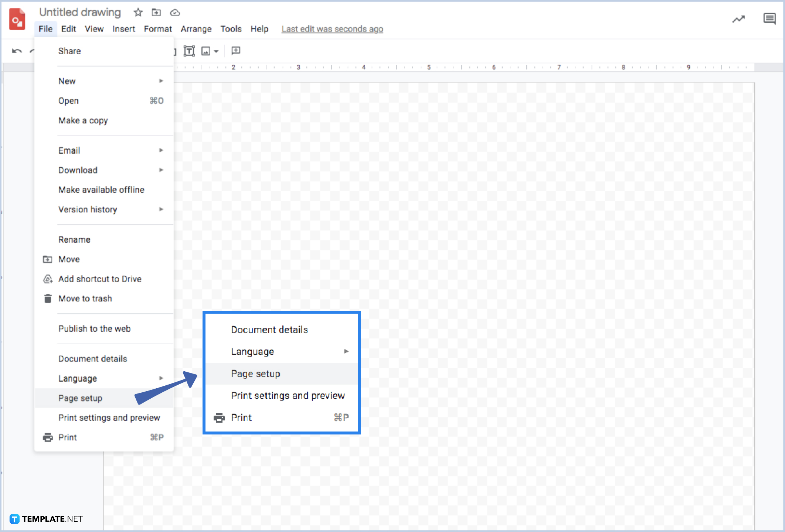Select the text box tool

(189, 51)
